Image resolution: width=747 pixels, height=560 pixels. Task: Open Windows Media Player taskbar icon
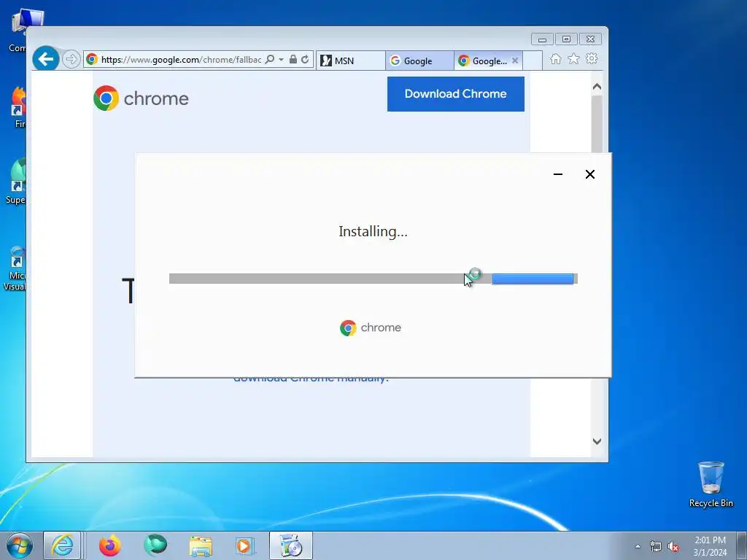[245, 545]
